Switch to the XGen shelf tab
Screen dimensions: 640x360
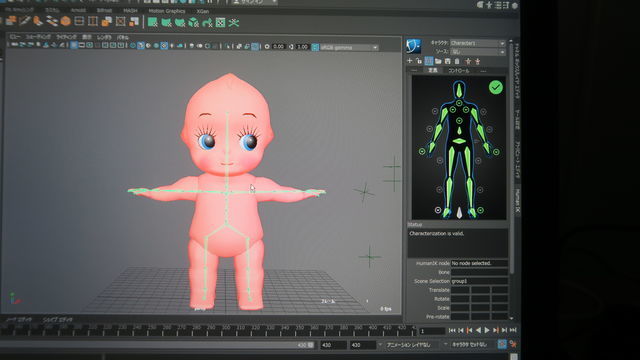coord(202,11)
